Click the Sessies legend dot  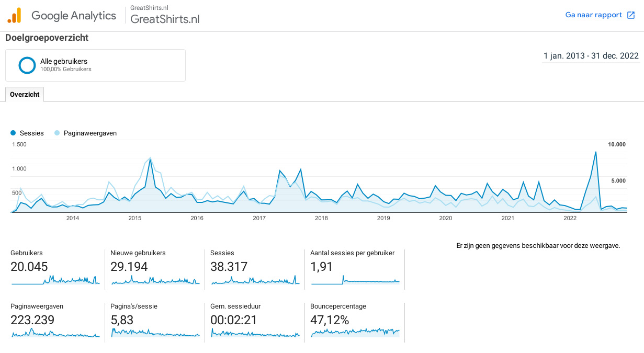(14, 133)
